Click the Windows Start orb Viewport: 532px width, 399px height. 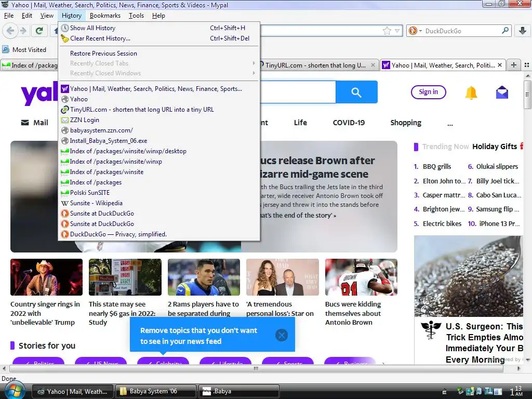(x=14, y=391)
